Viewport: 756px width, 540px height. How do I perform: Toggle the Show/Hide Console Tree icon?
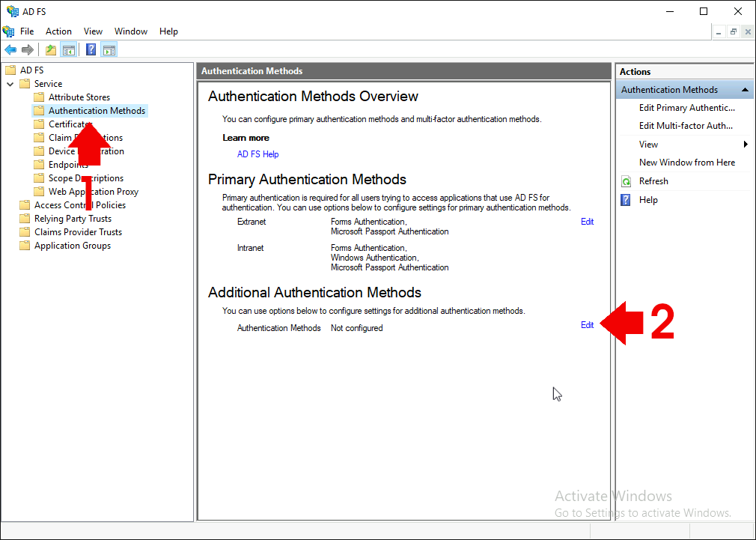point(69,49)
